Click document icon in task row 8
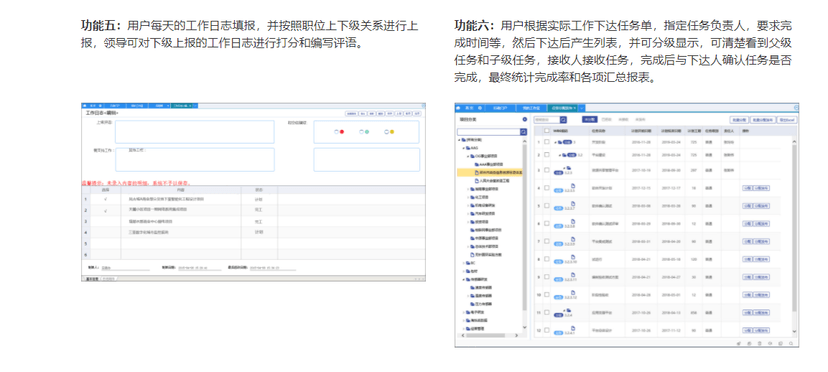828x372 pixels. click(573, 257)
